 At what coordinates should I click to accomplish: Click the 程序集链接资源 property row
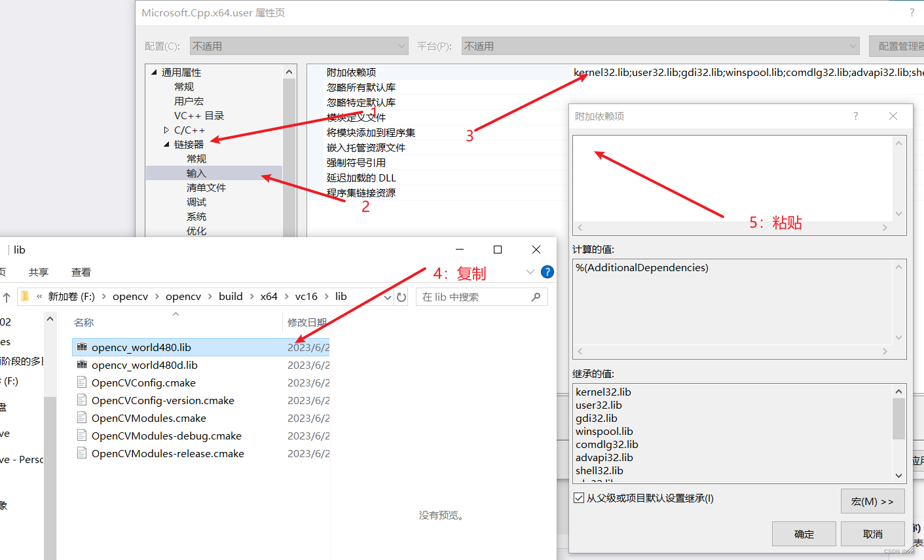pos(439,193)
